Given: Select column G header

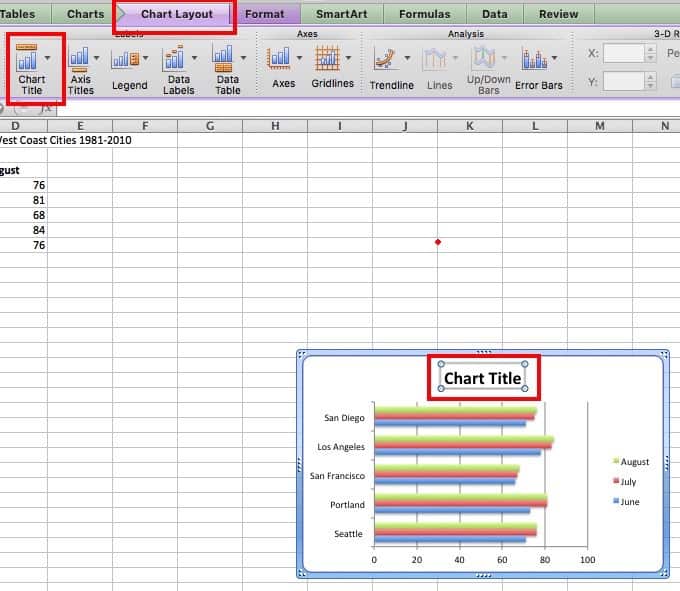Looking at the screenshot, I should click(x=210, y=126).
